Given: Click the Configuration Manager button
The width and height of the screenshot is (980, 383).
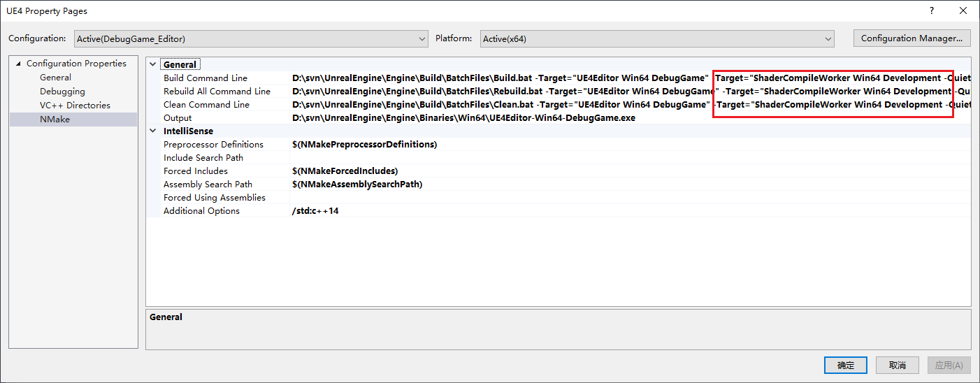Looking at the screenshot, I should coord(911,38).
